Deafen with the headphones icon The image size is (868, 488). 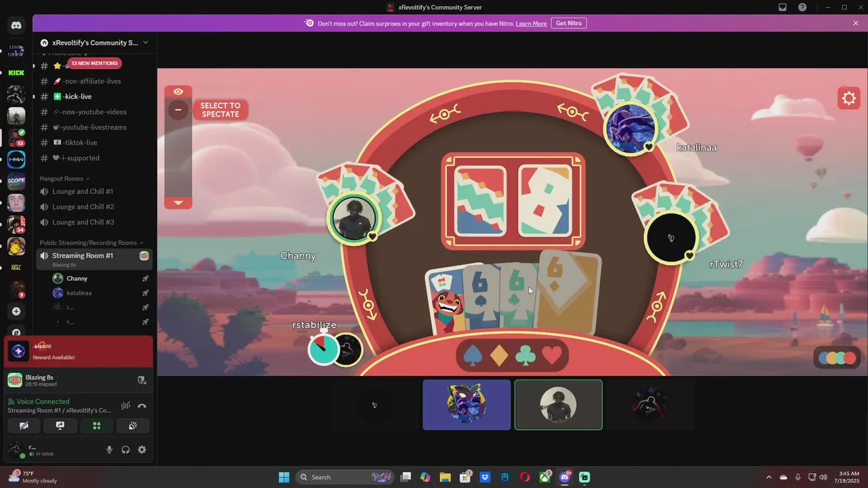click(x=125, y=449)
